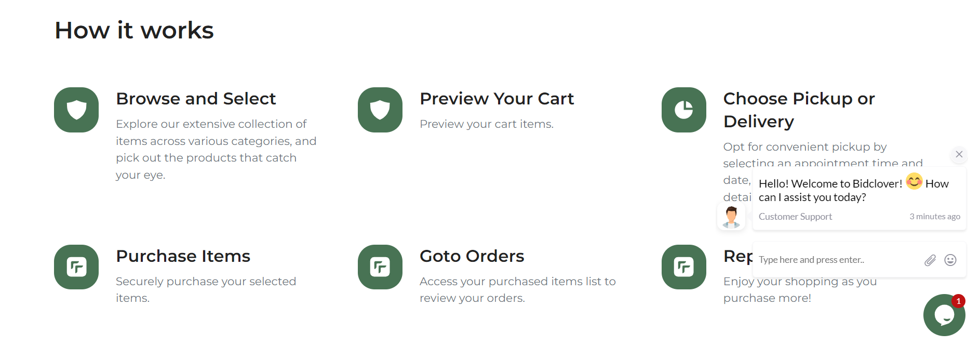Click the How it works title

(134, 30)
